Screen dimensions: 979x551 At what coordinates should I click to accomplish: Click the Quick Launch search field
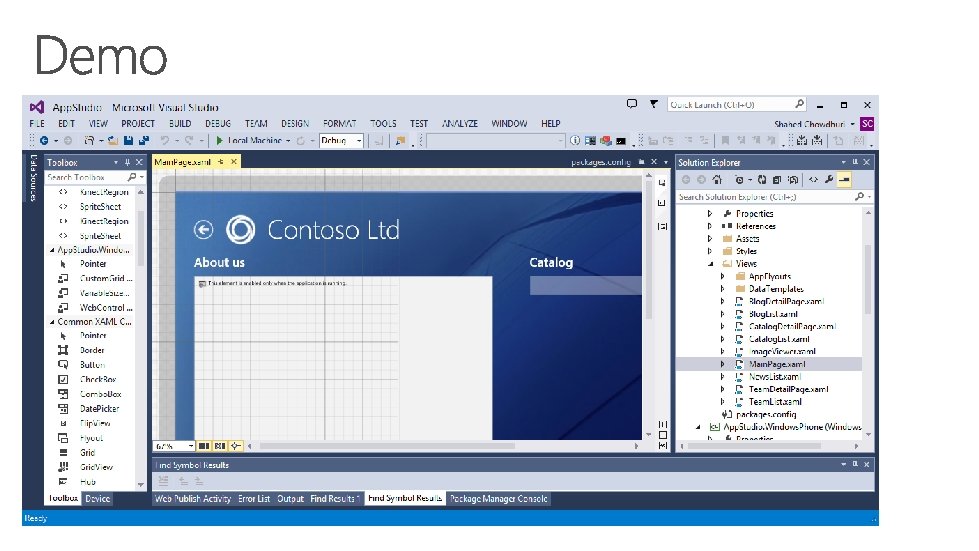click(x=737, y=104)
